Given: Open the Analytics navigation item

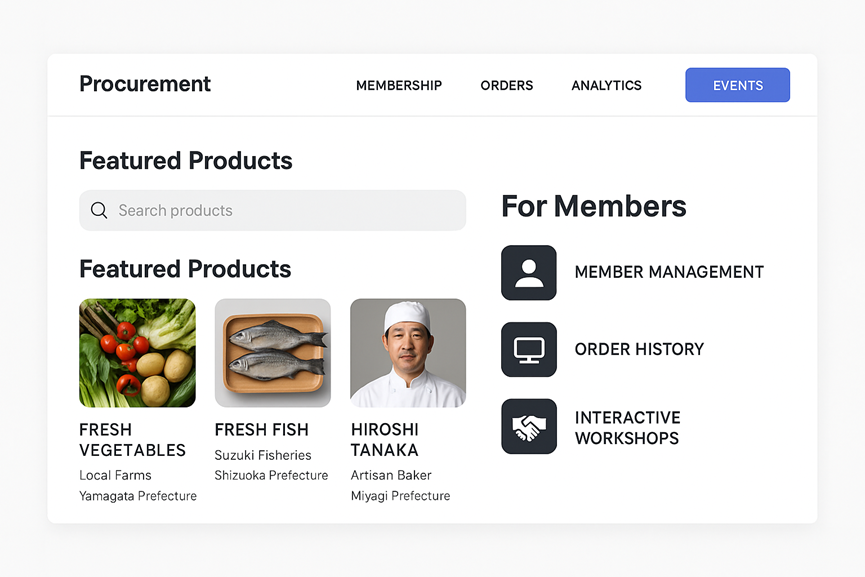Looking at the screenshot, I should click(x=606, y=86).
